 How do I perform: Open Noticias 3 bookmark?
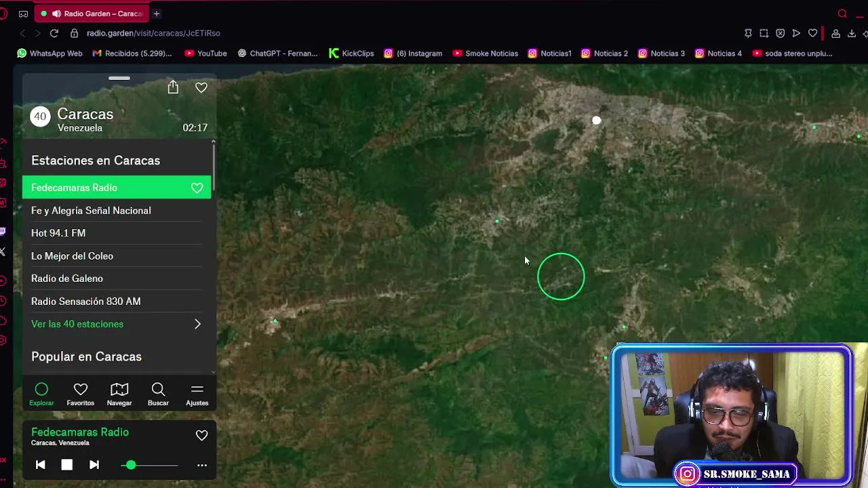point(662,54)
